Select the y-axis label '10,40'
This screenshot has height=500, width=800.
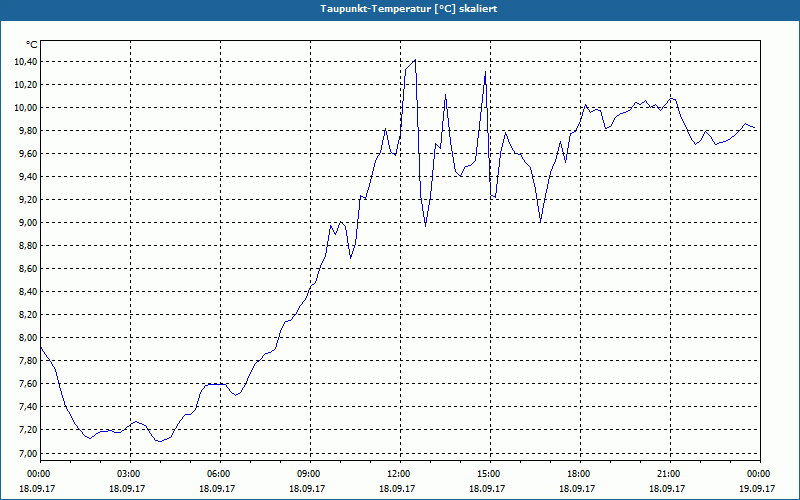(27, 61)
